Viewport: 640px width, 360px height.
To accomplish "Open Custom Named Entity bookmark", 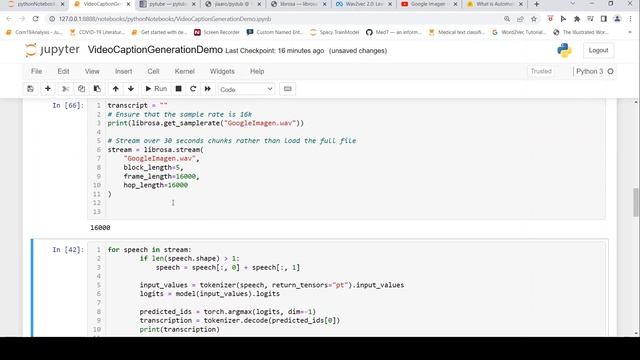I will coord(275,32).
